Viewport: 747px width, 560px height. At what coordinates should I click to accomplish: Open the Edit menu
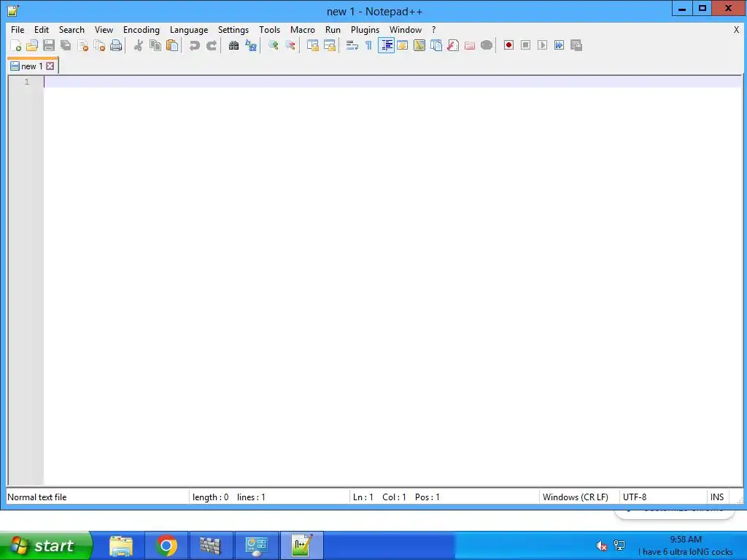[x=42, y=29]
